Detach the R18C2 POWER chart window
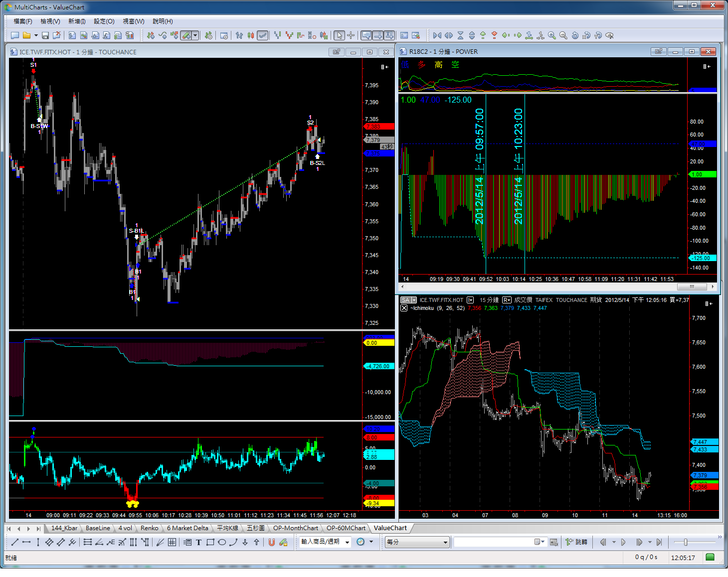This screenshot has height=577, width=728. [x=659, y=51]
